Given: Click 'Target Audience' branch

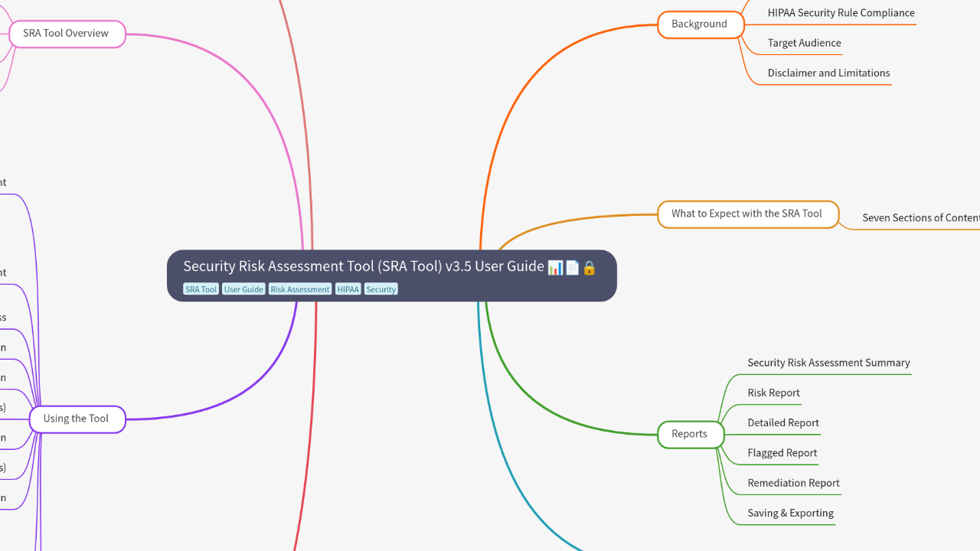Looking at the screenshot, I should (x=804, y=43).
